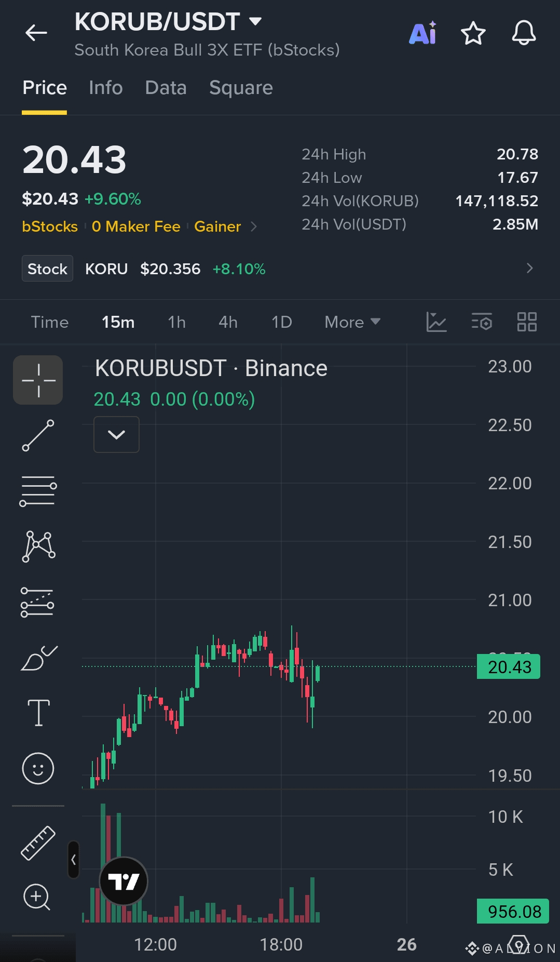Select the brush drawing tool
Screen dimensions: 560x962
pos(39,658)
